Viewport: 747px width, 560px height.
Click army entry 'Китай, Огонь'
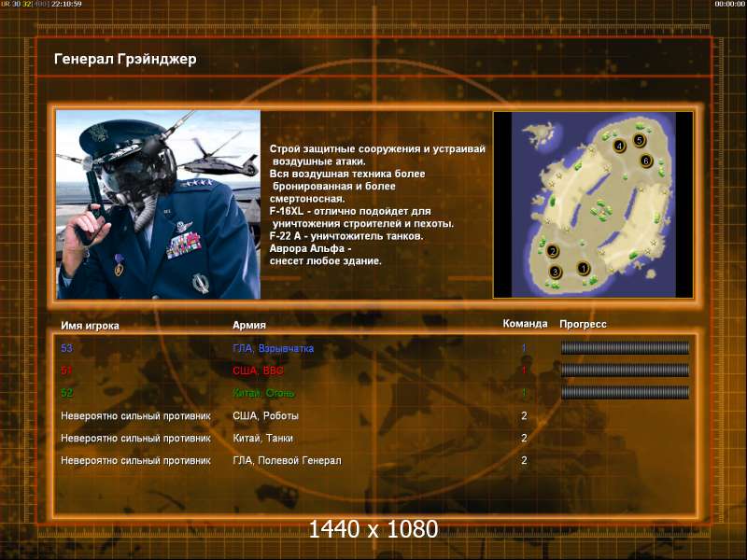click(263, 393)
